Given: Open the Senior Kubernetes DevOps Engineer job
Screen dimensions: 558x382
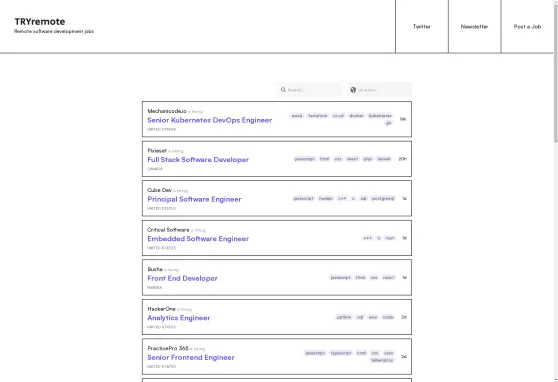Looking at the screenshot, I should pyautogui.click(x=210, y=120).
